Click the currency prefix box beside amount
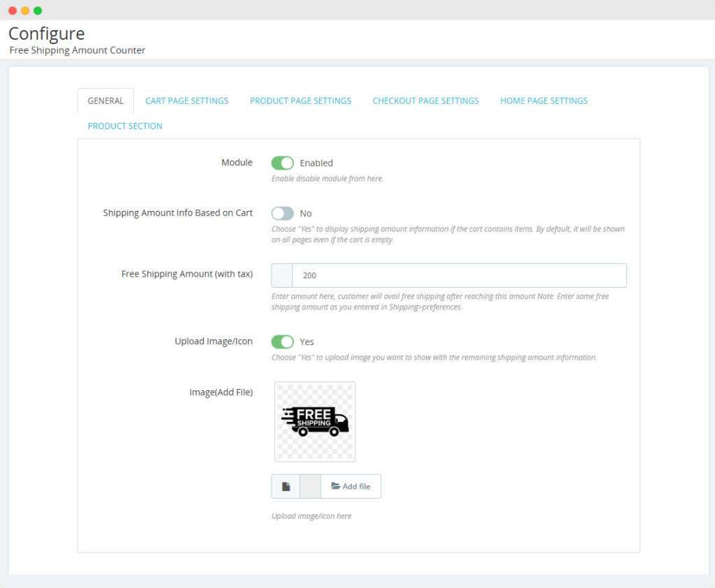Screen dimensions: 715x588 pos(281,275)
